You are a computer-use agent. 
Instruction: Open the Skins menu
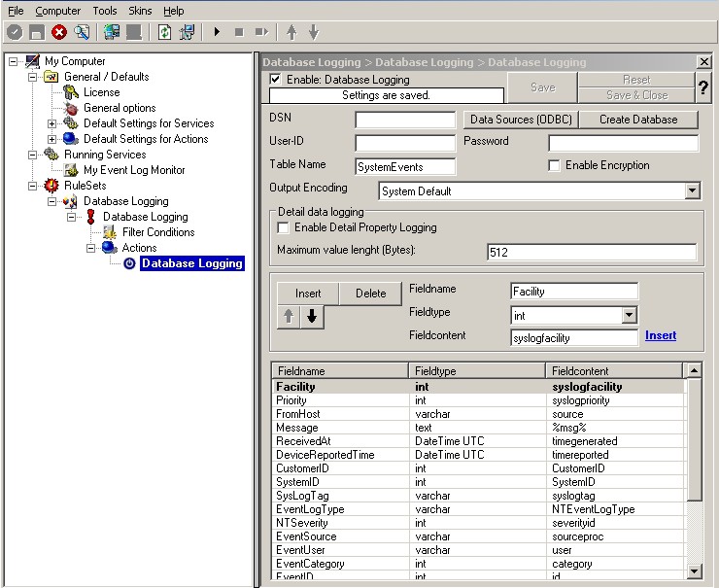140,11
